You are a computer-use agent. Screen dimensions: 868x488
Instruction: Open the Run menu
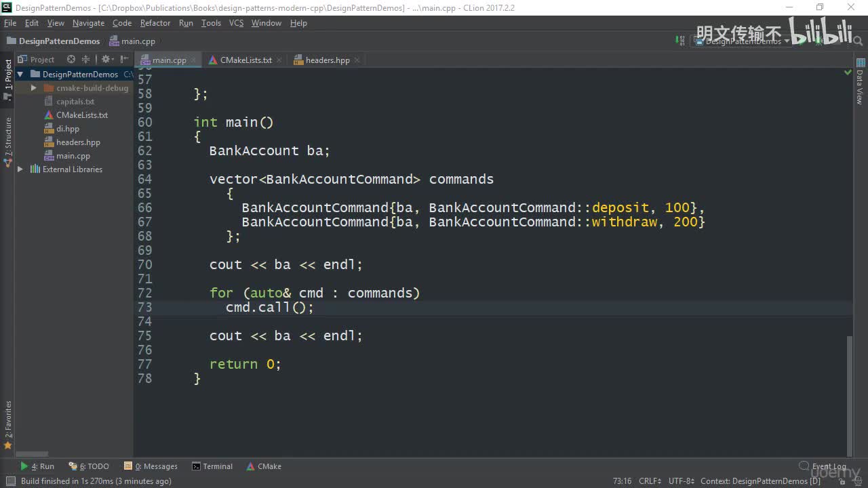(186, 23)
